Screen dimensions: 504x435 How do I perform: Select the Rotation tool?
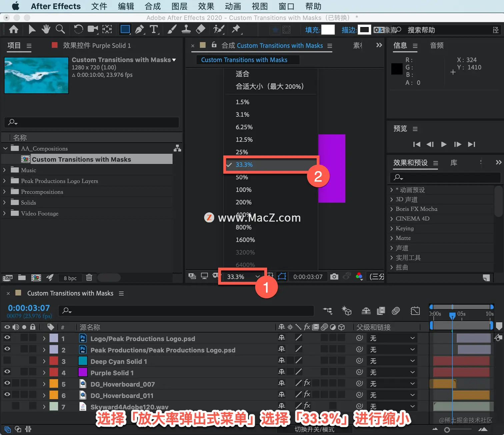(78, 30)
